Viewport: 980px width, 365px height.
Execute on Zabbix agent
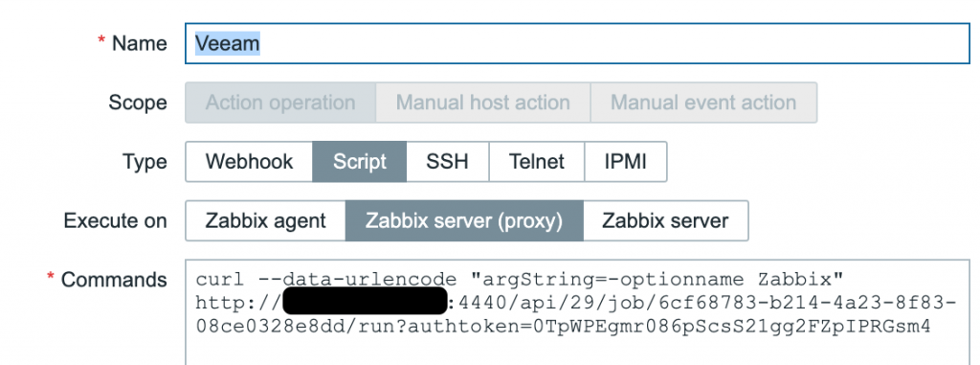point(266,220)
